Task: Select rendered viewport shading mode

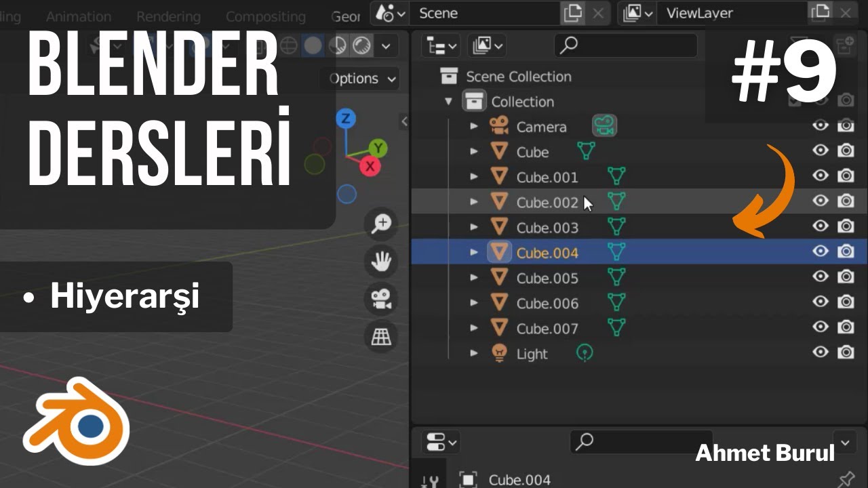Action: [363, 46]
